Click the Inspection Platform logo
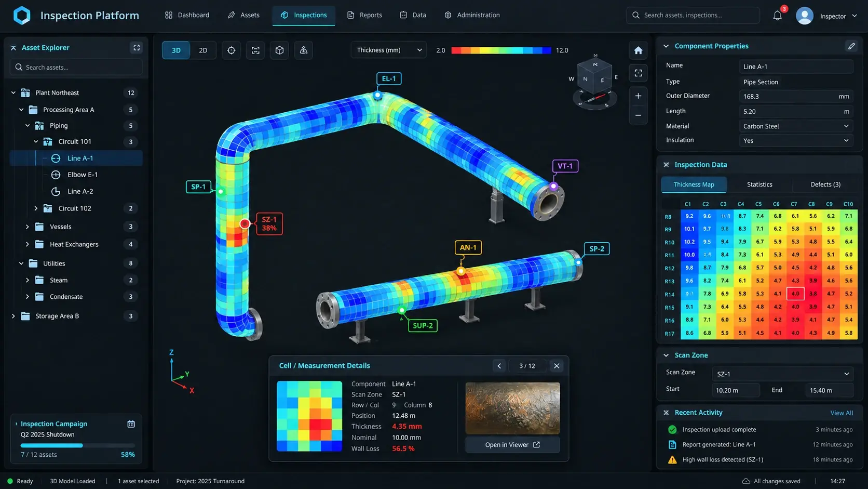The width and height of the screenshot is (868, 489). [22, 16]
